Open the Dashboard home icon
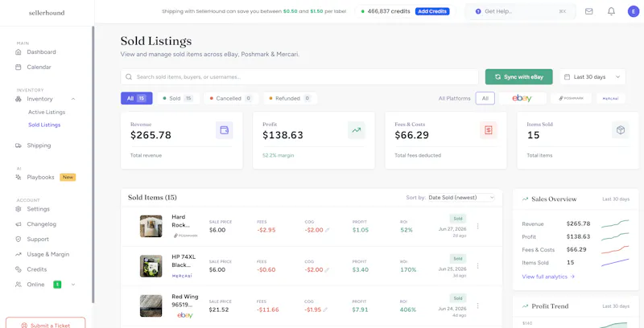Viewport: 644px width, 328px height. click(x=18, y=52)
